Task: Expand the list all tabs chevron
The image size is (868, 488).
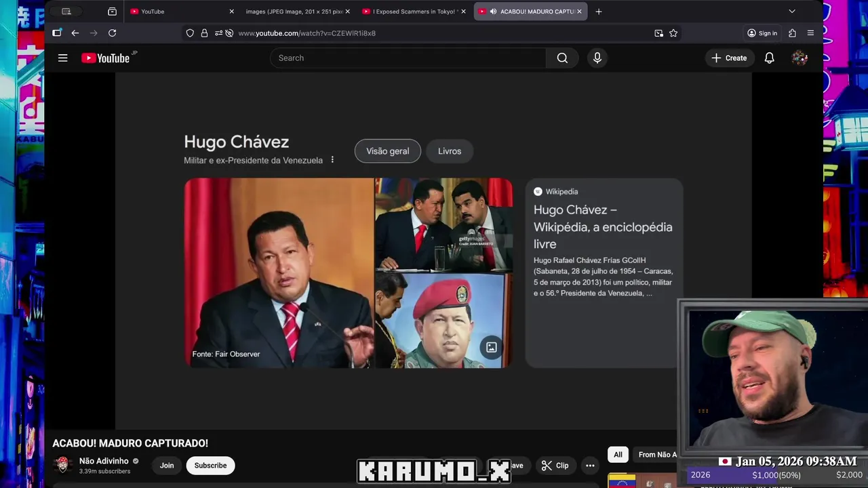Action: (791, 12)
